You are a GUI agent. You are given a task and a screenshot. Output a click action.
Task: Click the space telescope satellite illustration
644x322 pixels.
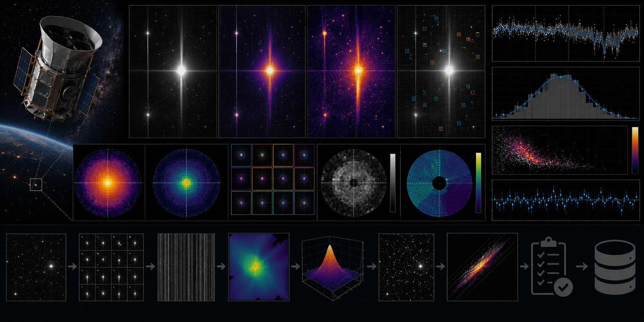[58, 69]
